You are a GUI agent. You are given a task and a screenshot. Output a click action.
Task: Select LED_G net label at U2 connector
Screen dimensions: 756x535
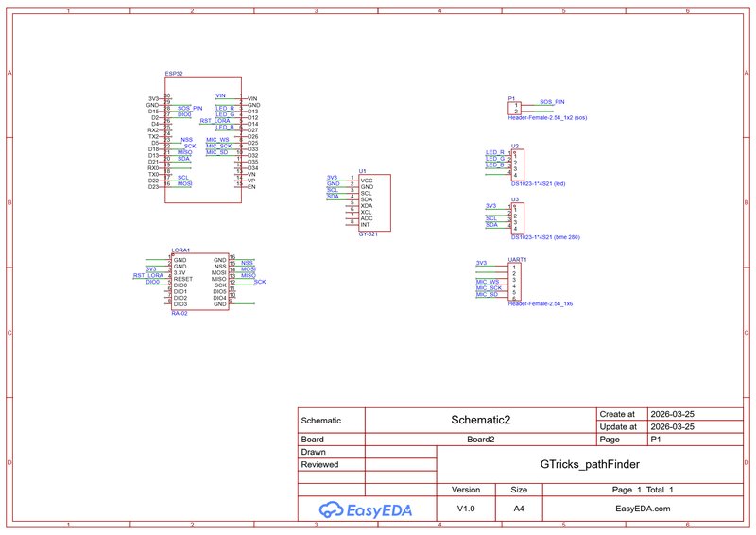click(x=495, y=159)
